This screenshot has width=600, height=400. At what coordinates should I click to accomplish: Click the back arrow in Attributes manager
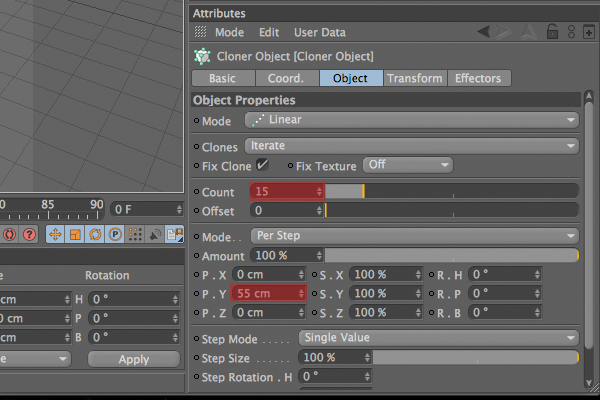point(483,31)
